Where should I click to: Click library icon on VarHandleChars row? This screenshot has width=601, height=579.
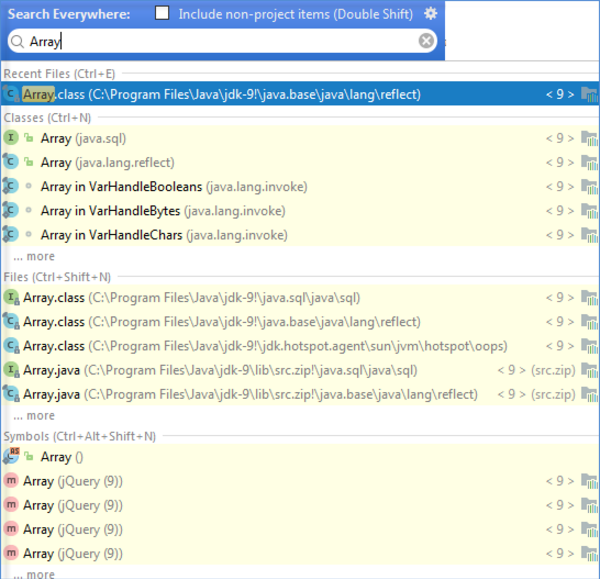pos(589,235)
